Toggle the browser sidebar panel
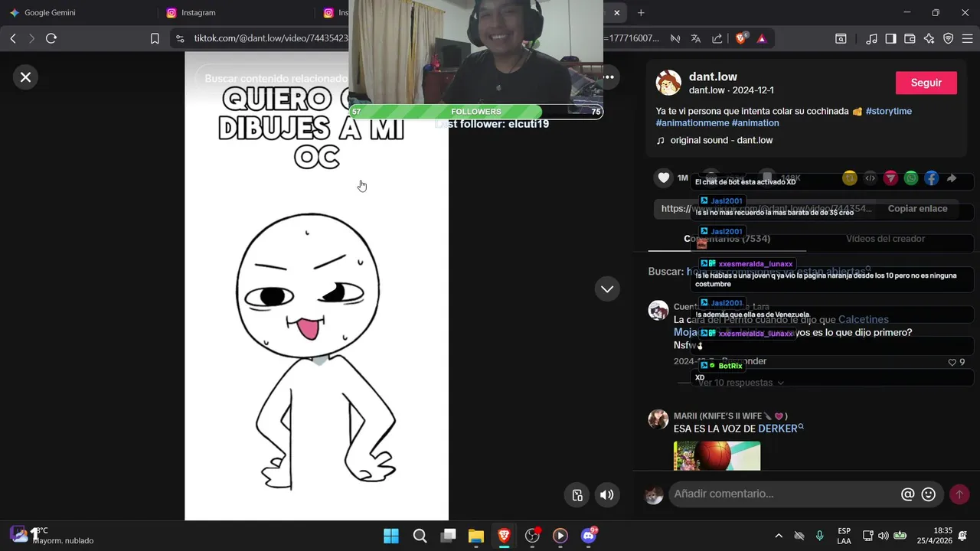The width and height of the screenshot is (980, 551). tap(890, 38)
